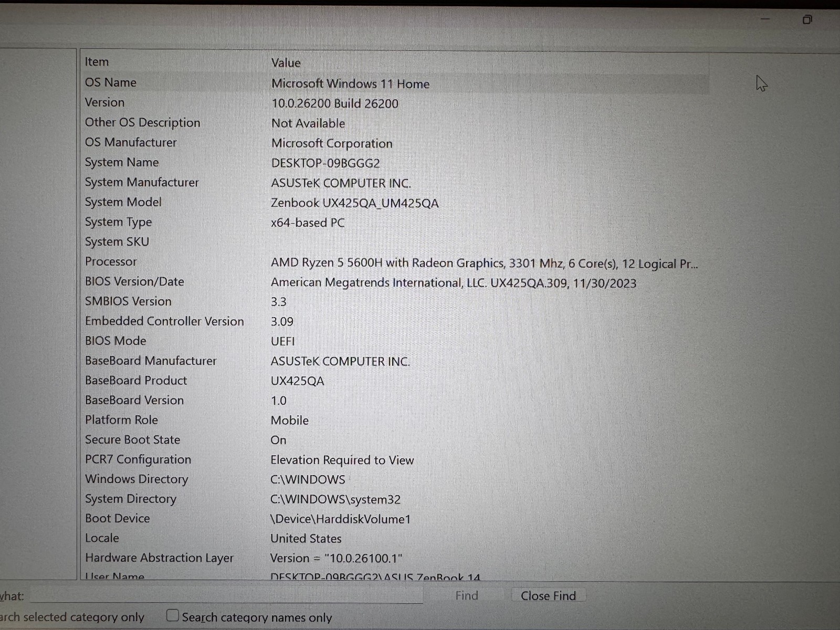This screenshot has width=840, height=630.
Task: Click the Mobile platform role value
Action: click(x=289, y=421)
